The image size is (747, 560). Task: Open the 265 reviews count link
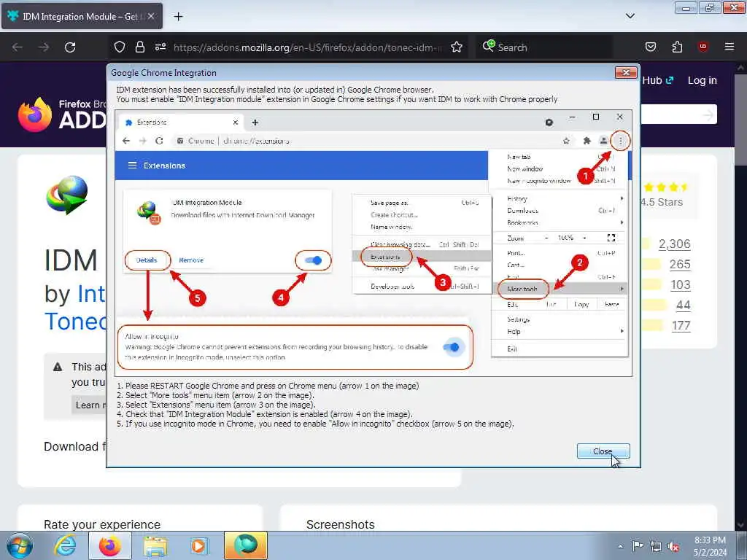click(x=680, y=264)
